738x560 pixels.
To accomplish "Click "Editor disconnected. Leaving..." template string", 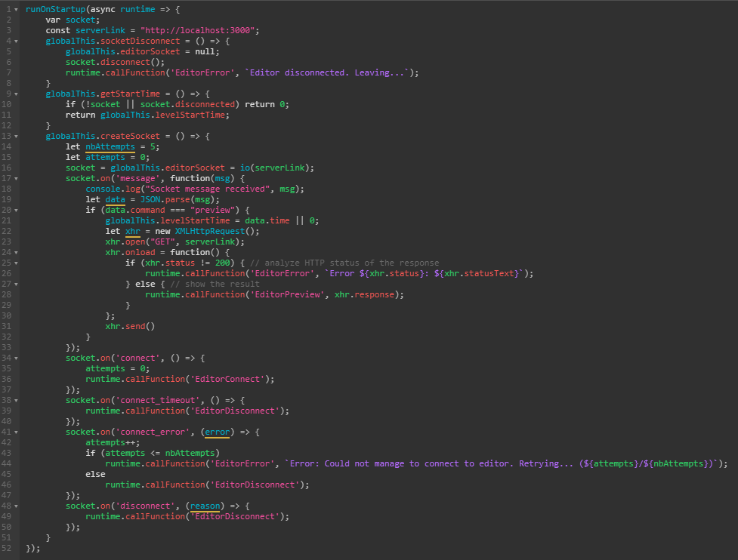I will click(327, 73).
